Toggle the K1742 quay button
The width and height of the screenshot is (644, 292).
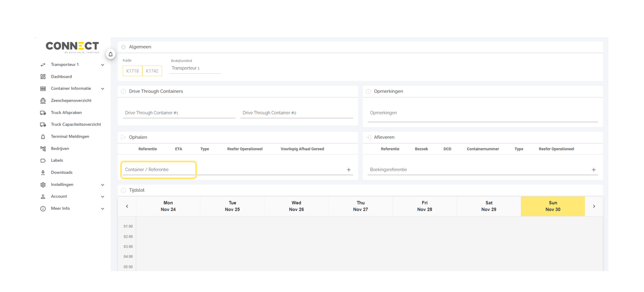pyautogui.click(x=152, y=71)
